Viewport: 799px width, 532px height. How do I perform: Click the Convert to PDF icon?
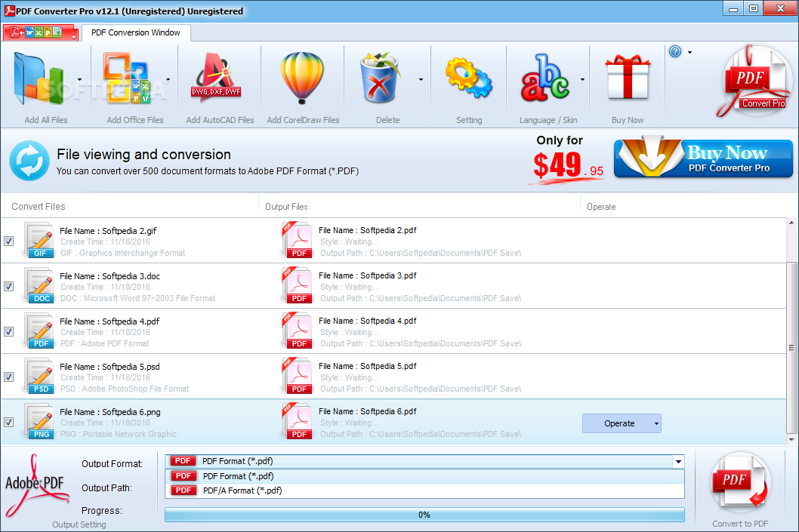point(740,483)
